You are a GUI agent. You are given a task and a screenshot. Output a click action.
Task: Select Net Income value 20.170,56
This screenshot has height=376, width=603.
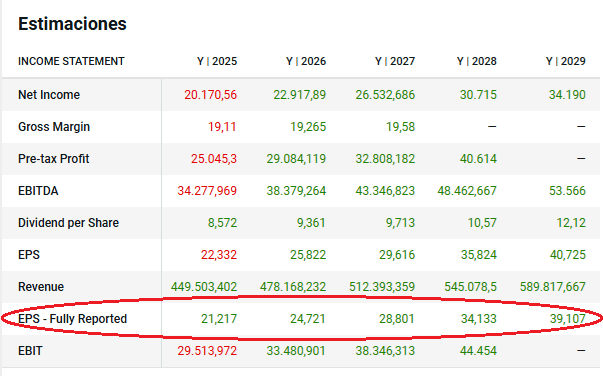coord(210,95)
